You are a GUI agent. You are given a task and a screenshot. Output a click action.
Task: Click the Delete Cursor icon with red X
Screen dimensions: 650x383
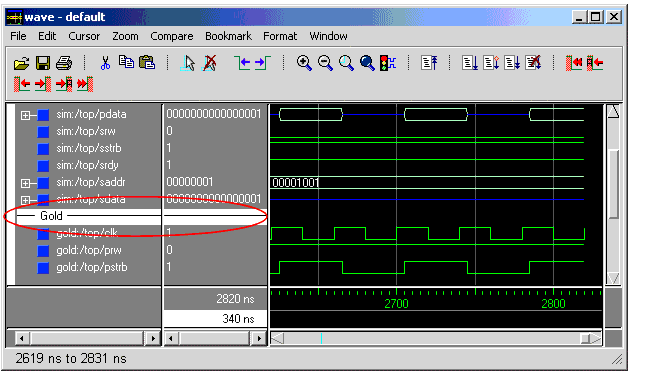[210, 63]
